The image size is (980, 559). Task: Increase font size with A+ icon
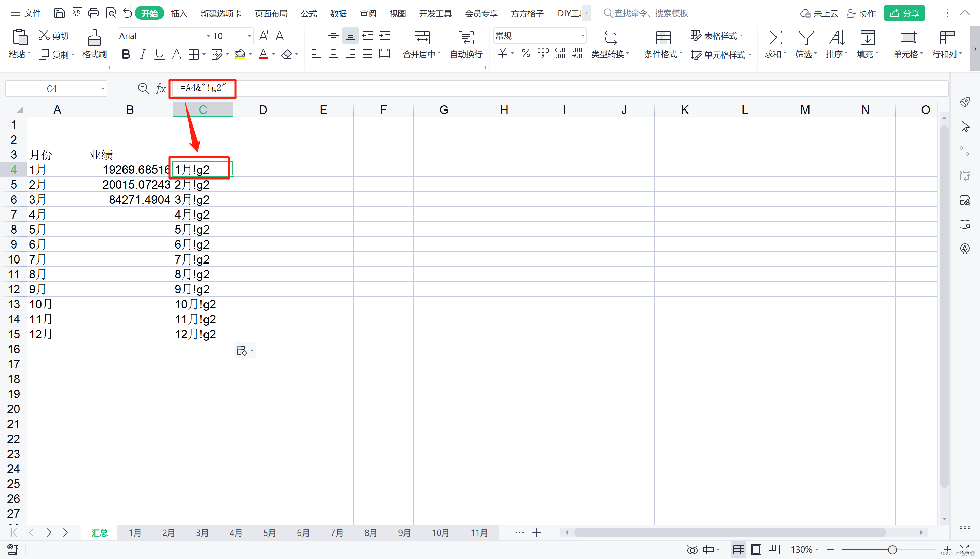tap(264, 36)
